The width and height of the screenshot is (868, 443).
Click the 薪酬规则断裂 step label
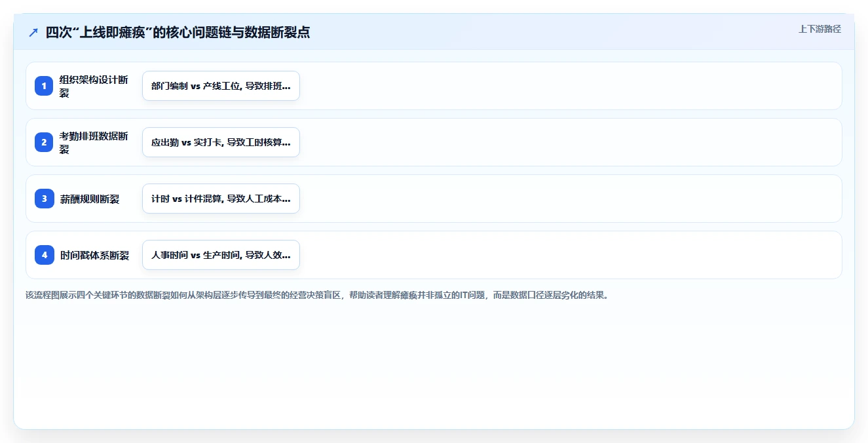click(x=90, y=199)
